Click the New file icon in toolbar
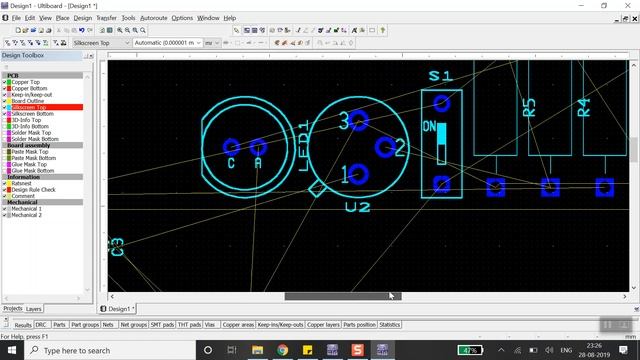Viewport: 640px width, 360px height. [18, 30]
